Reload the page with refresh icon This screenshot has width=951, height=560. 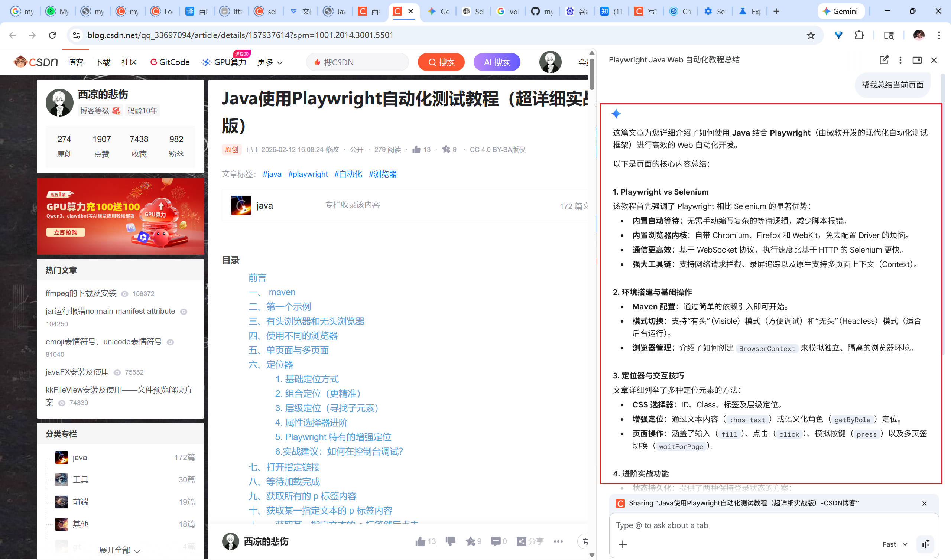pyautogui.click(x=52, y=35)
